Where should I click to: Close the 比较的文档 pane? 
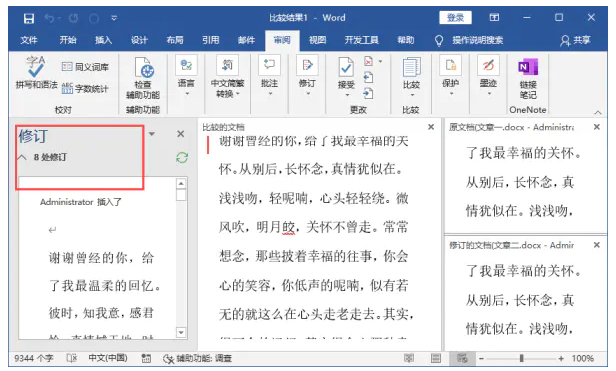[x=431, y=127]
